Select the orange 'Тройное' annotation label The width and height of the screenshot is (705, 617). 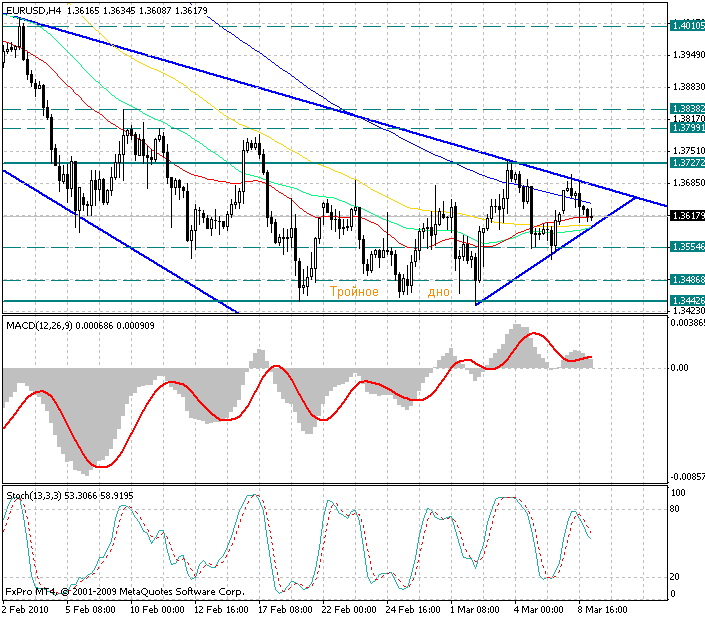coord(354,292)
